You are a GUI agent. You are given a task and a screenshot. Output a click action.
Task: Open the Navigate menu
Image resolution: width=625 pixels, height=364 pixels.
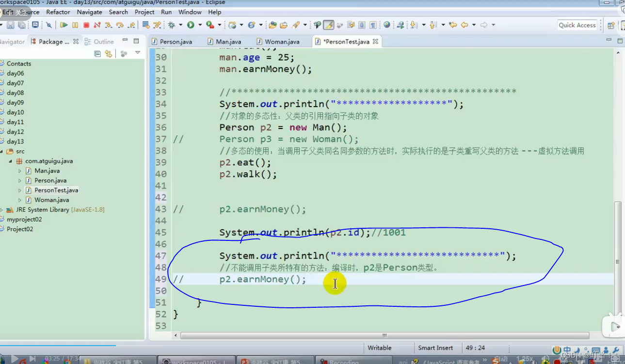(x=89, y=12)
